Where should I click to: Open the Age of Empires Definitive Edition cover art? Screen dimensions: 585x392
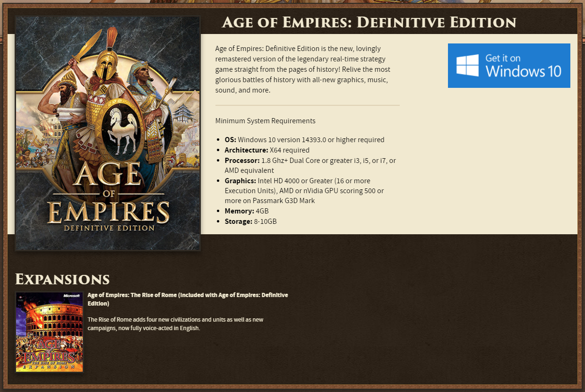pyautogui.click(x=108, y=133)
